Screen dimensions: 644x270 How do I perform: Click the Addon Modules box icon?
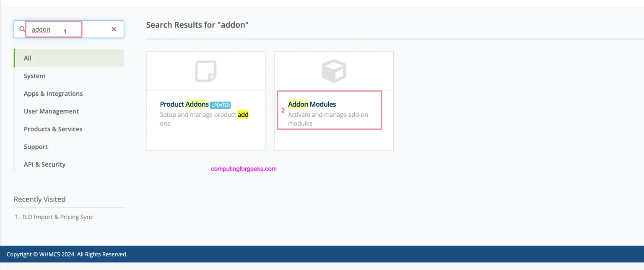(x=334, y=71)
